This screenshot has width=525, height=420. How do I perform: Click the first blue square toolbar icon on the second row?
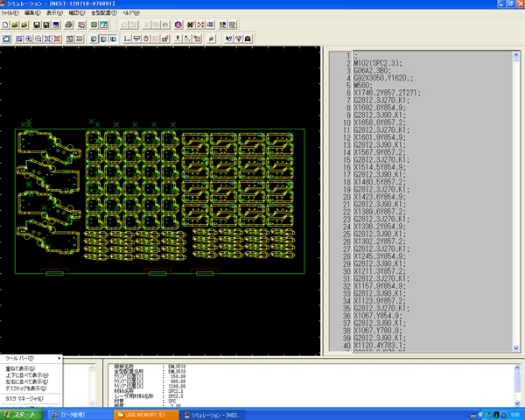click(6, 38)
